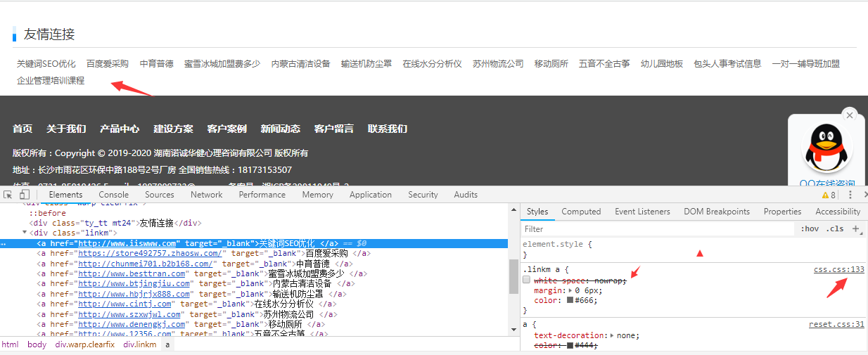Open the 蜜雪冰城加盟费多少 link
The image size is (868, 355).
[x=222, y=63]
